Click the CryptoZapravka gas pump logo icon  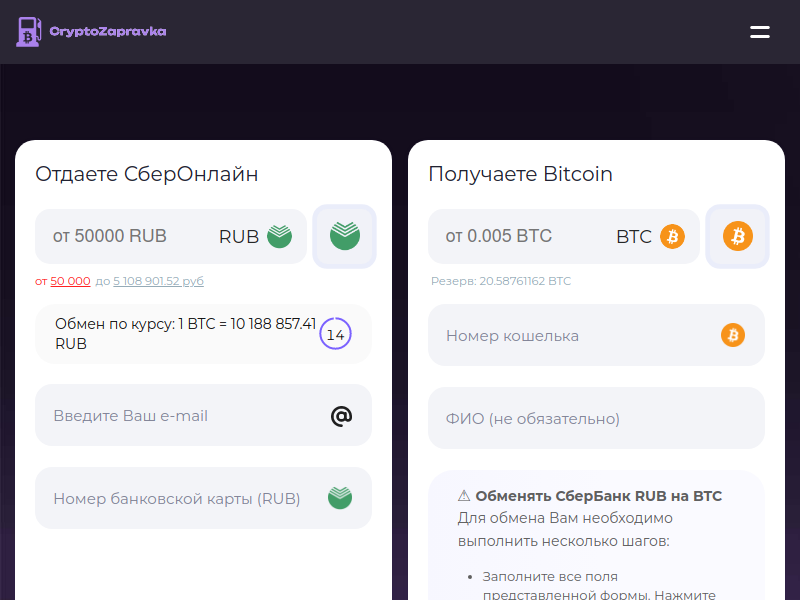point(29,32)
